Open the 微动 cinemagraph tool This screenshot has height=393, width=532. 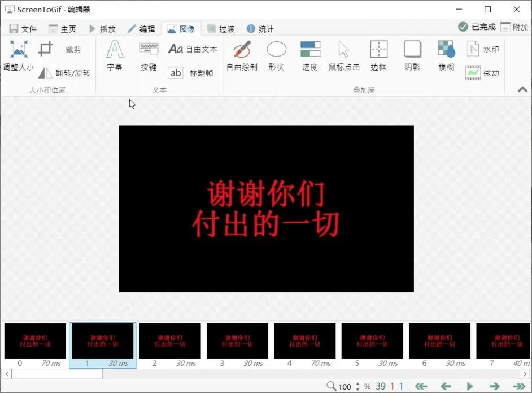pos(482,73)
